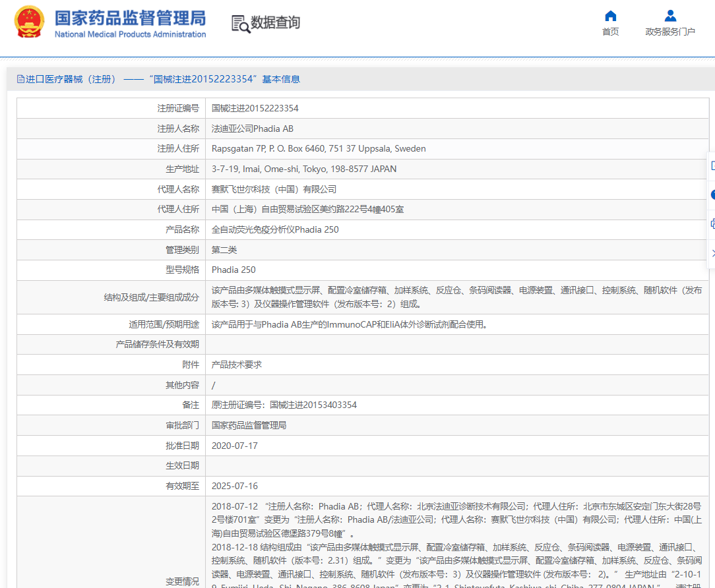Click the 产品名称 row label

183,230
